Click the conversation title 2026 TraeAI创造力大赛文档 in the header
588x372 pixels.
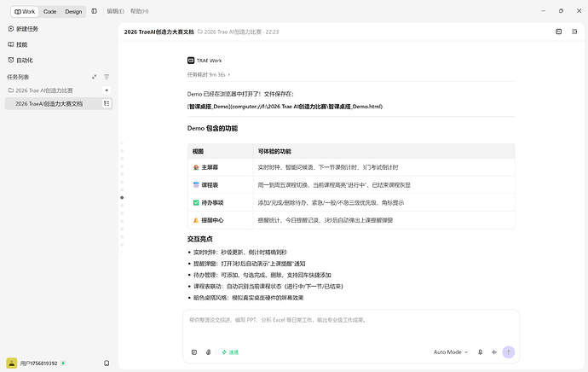coord(159,32)
